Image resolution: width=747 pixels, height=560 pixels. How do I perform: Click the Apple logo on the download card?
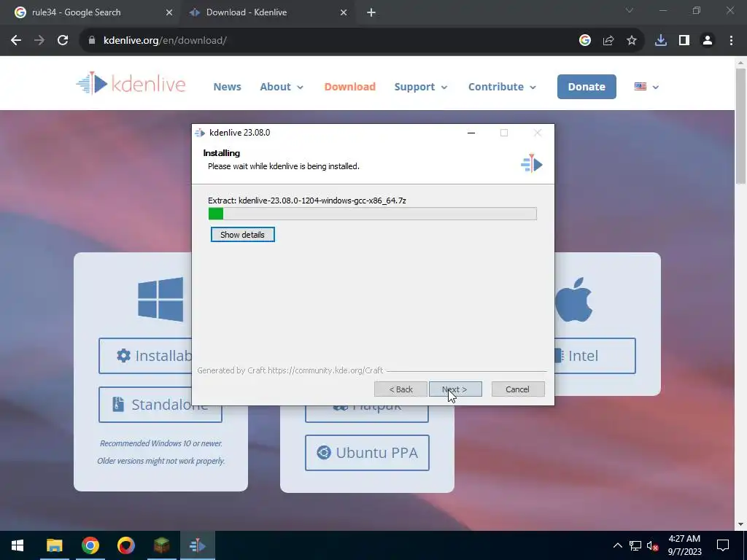[x=573, y=300]
